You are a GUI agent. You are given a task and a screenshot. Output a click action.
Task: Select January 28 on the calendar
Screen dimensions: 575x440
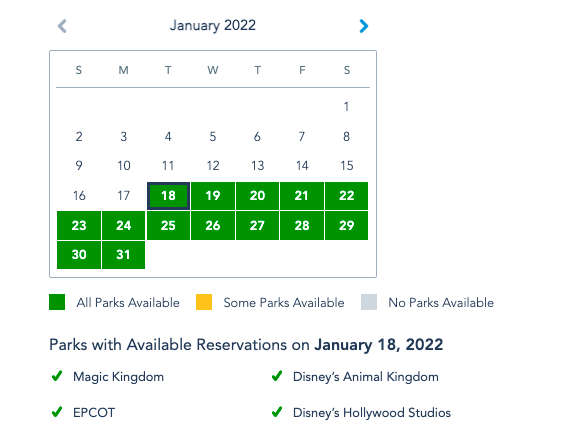[302, 226]
